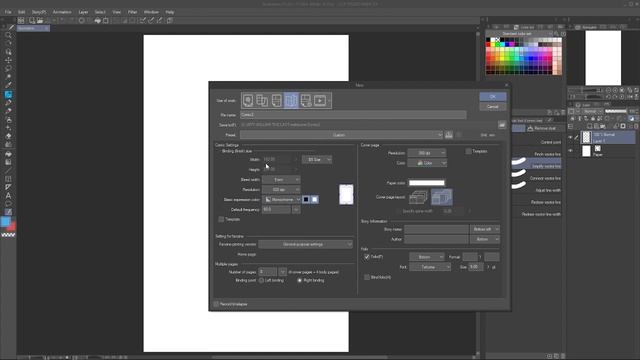Open the Story name position dropdown
The height and width of the screenshot is (360, 640).
485,229
